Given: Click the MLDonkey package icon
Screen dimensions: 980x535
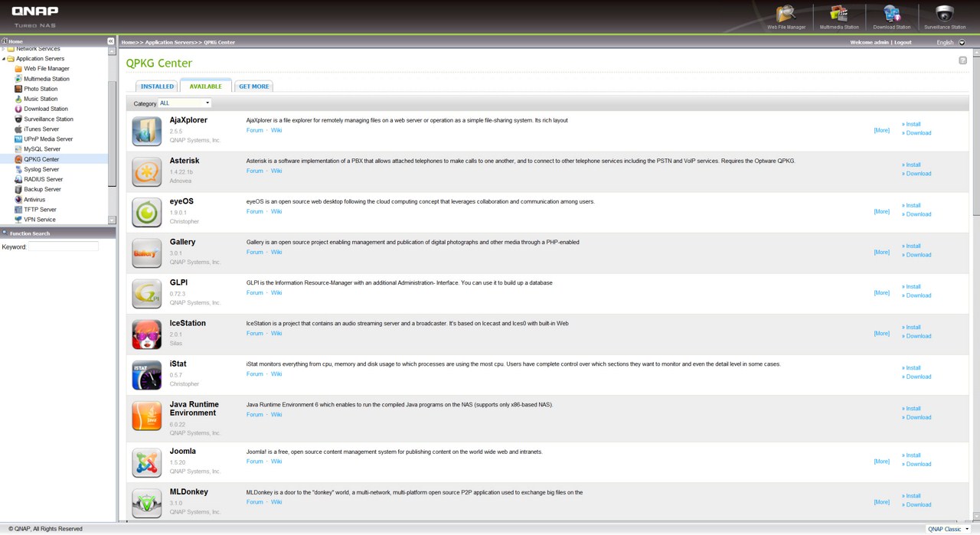Looking at the screenshot, I should 146,503.
